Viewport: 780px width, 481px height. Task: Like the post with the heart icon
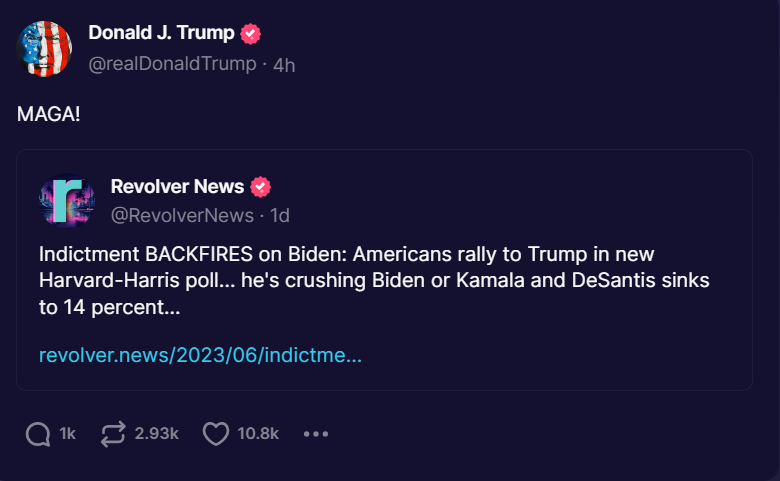pos(216,434)
